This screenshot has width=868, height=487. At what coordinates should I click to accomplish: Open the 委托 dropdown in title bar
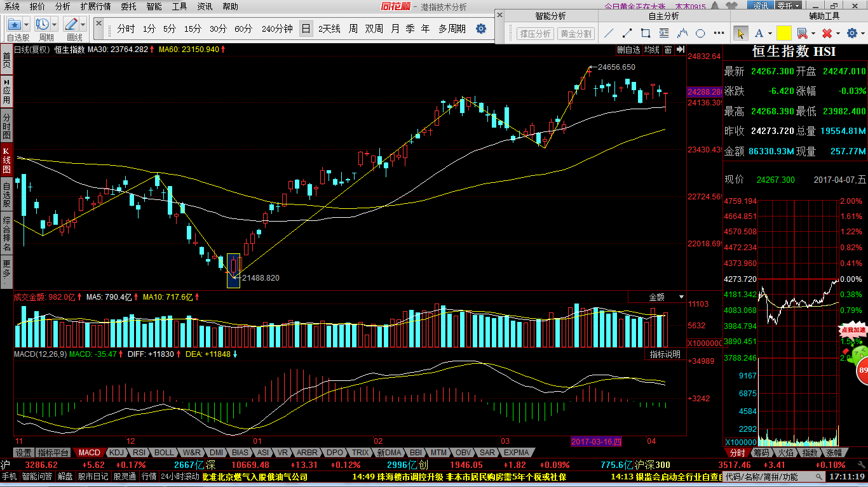(x=788, y=6)
